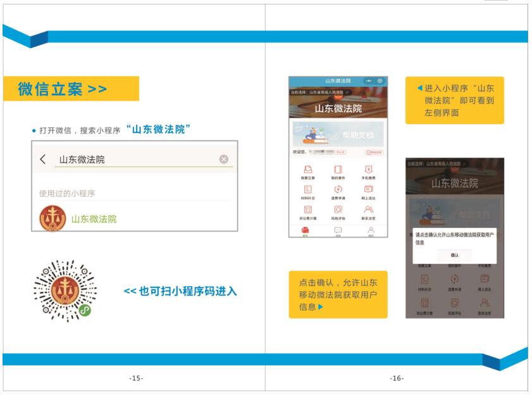Tap the 退费申请 icon in the left phone
The width and height of the screenshot is (532, 395).
click(x=338, y=190)
